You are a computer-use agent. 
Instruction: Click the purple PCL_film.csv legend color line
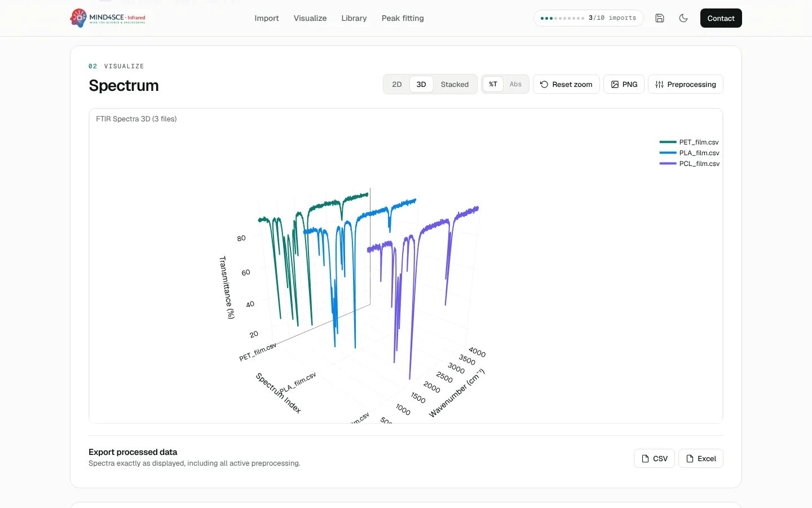pos(668,164)
